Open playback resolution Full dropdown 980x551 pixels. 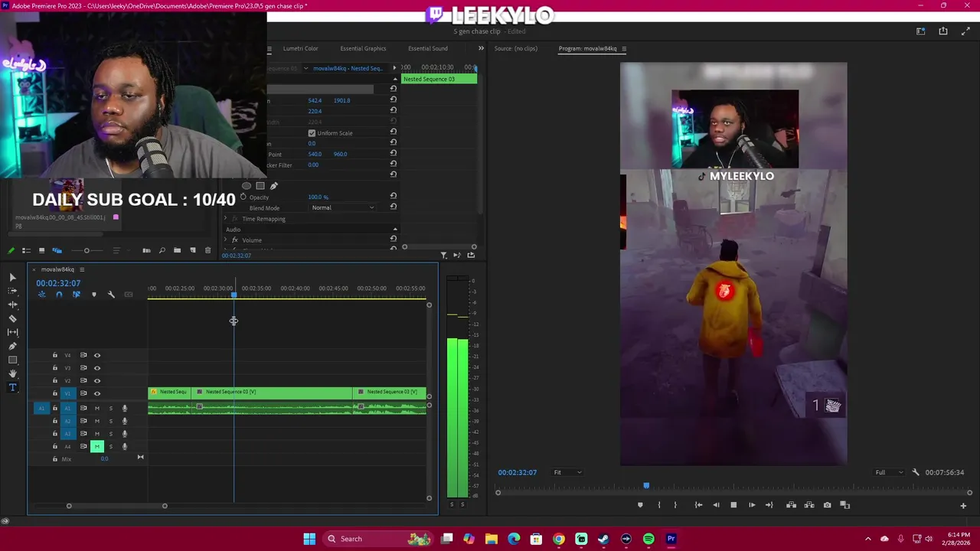[889, 472]
